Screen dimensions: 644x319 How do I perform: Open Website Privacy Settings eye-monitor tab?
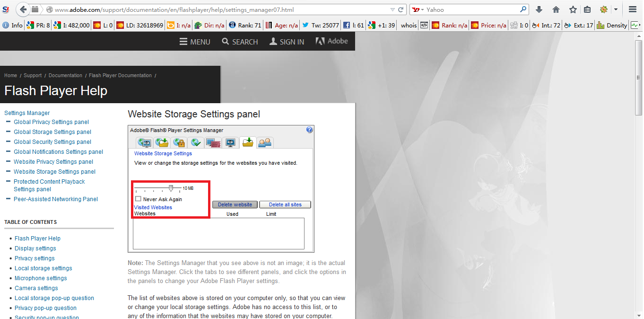[230, 142]
